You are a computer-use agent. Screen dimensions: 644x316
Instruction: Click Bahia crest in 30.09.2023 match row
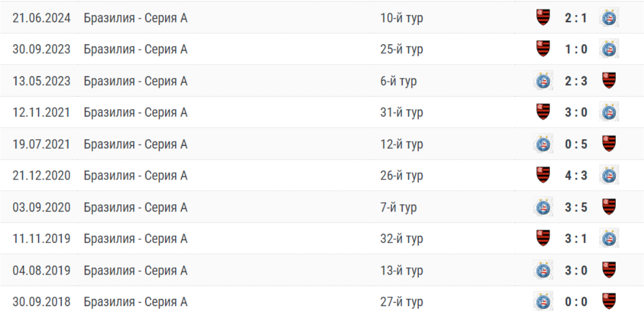(610, 49)
